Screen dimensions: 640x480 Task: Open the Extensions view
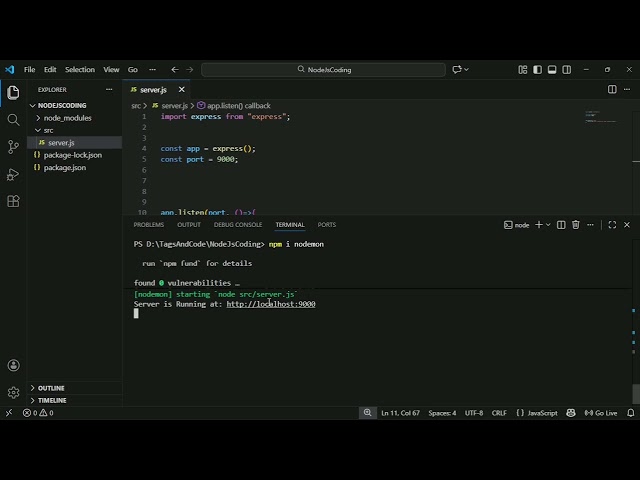[13, 201]
